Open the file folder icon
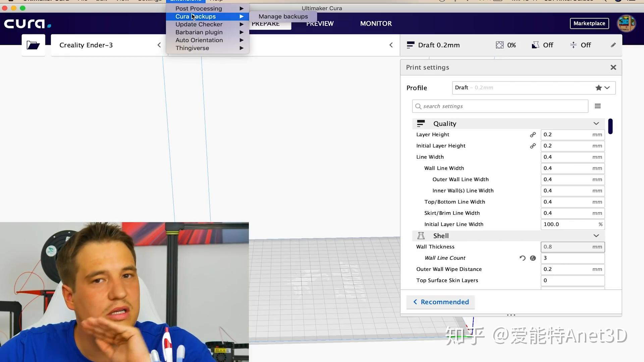Viewport: 644px width, 362px height. pyautogui.click(x=33, y=45)
